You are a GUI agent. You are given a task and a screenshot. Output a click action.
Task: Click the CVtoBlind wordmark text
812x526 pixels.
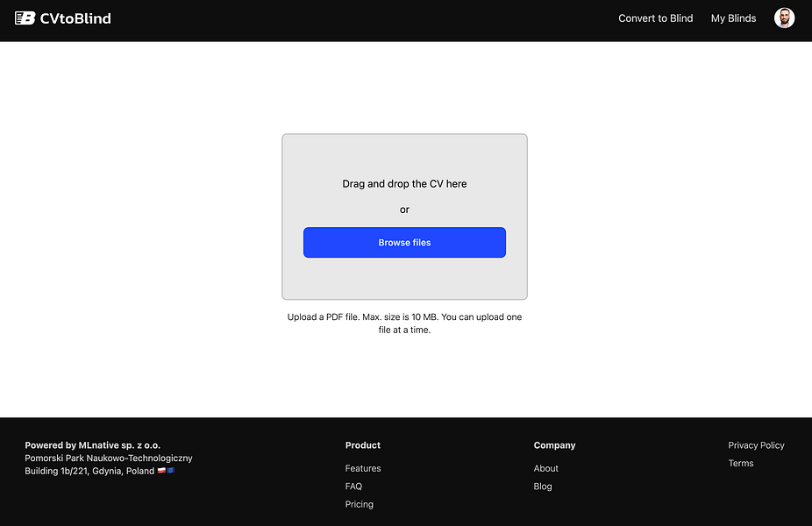[75, 18]
